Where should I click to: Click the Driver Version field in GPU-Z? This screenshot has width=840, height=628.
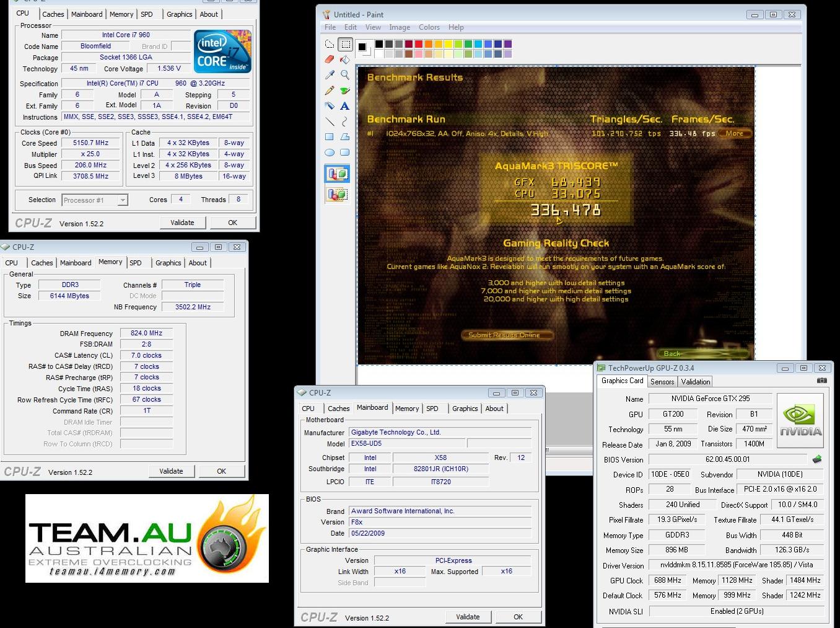pos(737,565)
